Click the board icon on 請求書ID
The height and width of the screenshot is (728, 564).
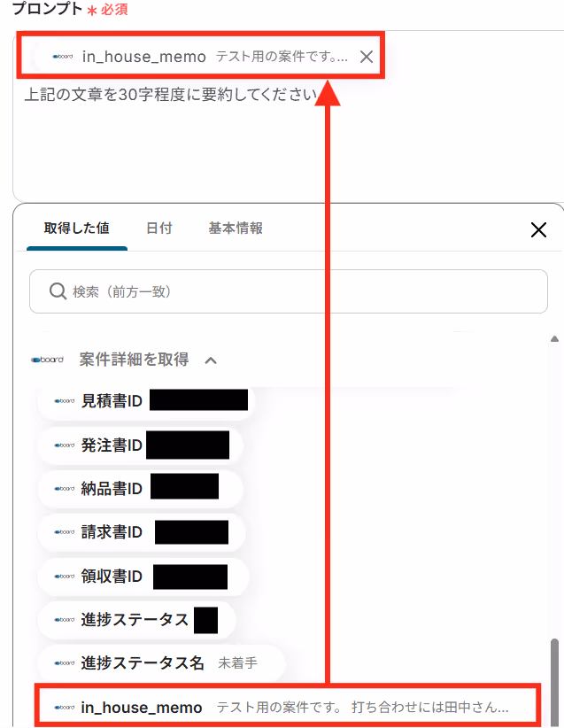click(x=64, y=532)
